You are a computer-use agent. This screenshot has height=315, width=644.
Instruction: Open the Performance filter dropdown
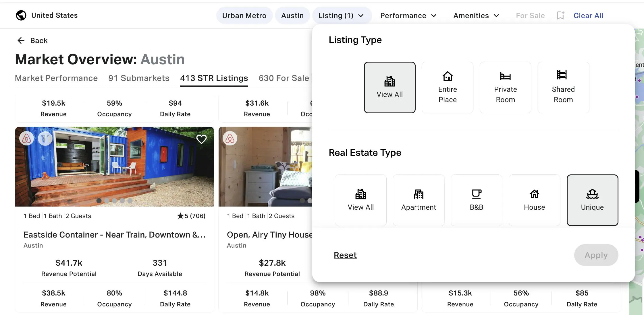408,15
